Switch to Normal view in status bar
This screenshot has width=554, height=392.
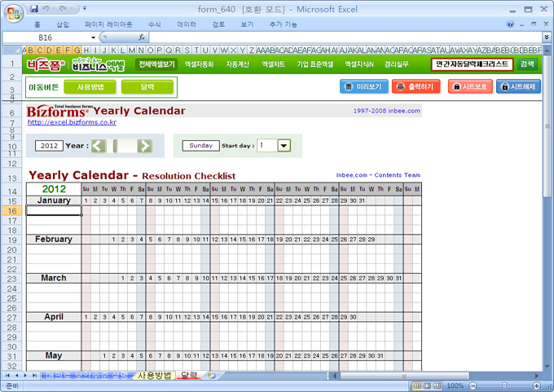417,385
